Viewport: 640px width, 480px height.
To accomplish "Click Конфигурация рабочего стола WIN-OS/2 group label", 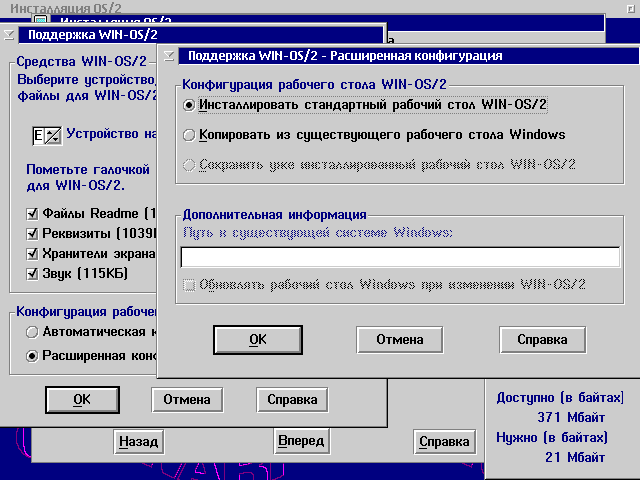I will point(314,84).
